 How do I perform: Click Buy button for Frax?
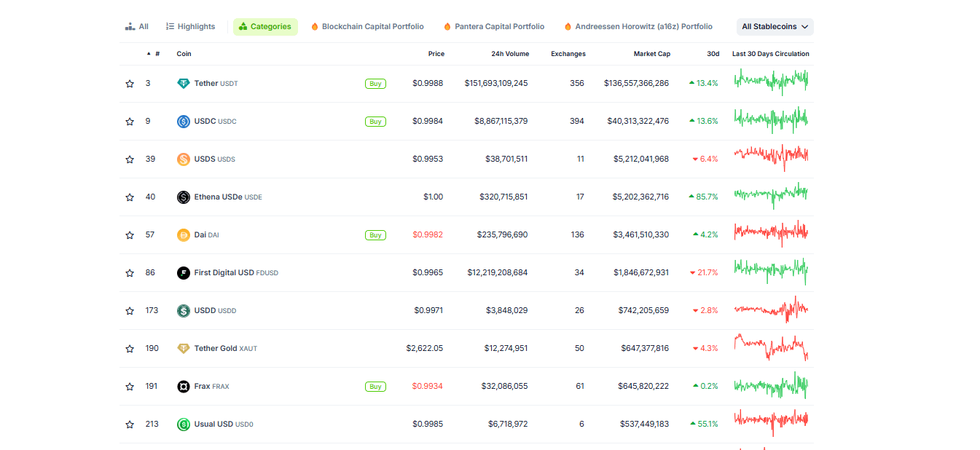pos(375,387)
